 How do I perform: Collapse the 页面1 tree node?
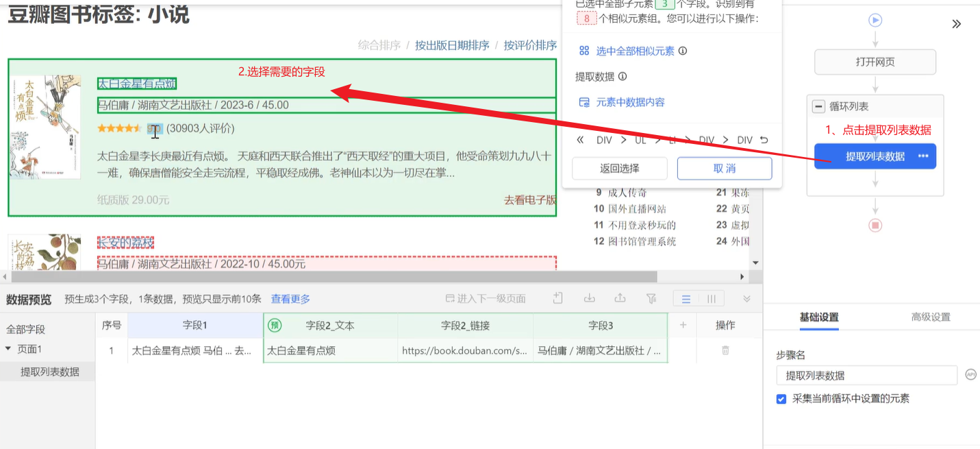(x=8, y=349)
